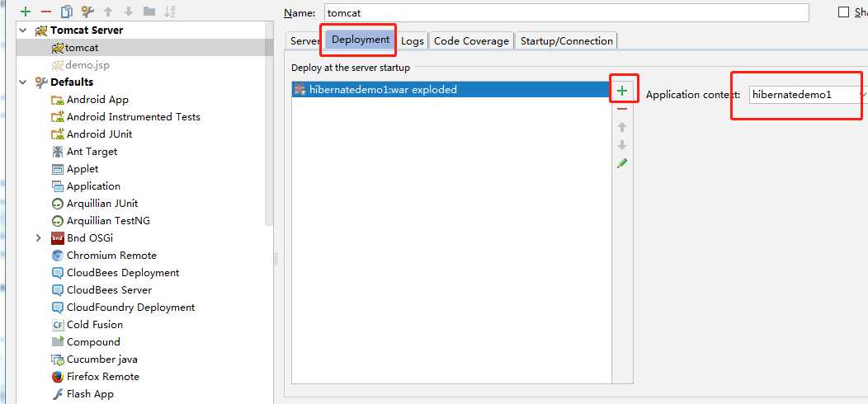
Task: Copy configuration using the toolbar copy icon
Action: [67, 12]
